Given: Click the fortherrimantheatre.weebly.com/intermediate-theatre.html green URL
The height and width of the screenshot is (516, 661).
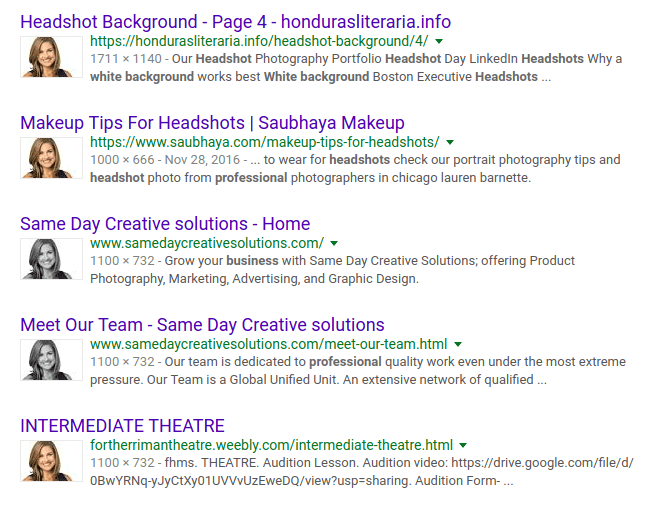Looking at the screenshot, I should (271, 445).
